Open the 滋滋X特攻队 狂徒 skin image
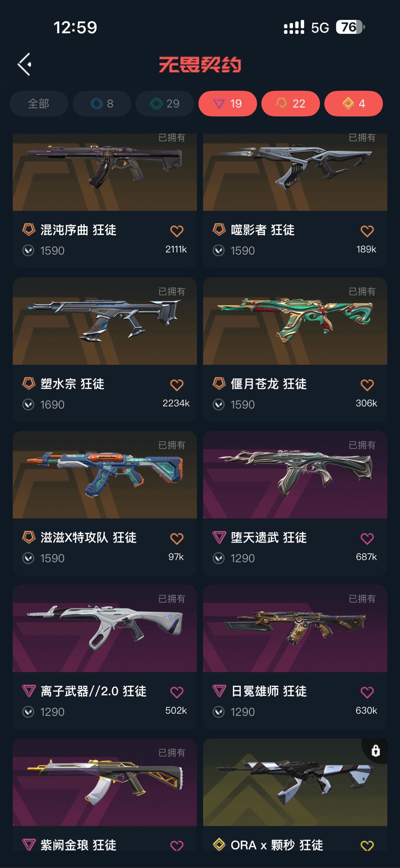 click(x=105, y=475)
